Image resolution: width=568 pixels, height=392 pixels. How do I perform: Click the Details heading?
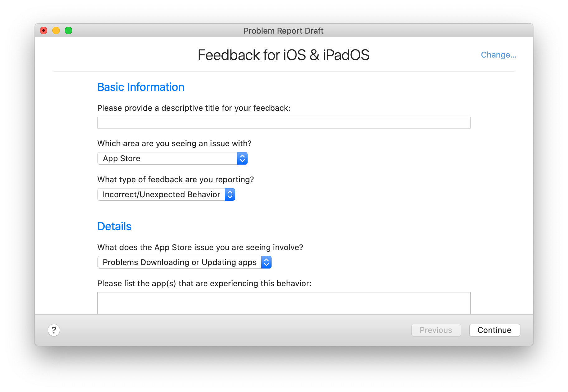(114, 226)
